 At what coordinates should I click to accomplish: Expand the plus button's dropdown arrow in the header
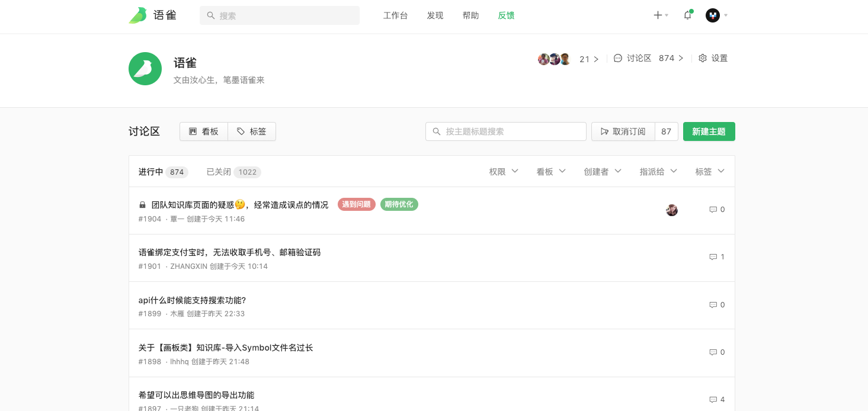pyautogui.click(x=667, y=15)
